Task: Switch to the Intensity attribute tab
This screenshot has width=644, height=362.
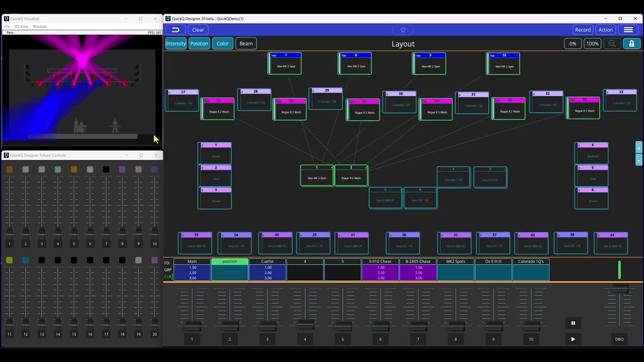Action: coord(176,44)
